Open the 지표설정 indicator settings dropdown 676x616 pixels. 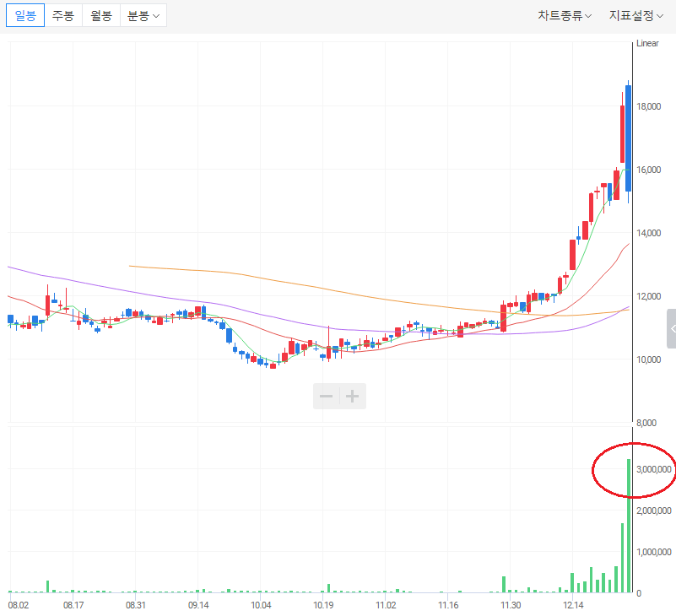635,15
